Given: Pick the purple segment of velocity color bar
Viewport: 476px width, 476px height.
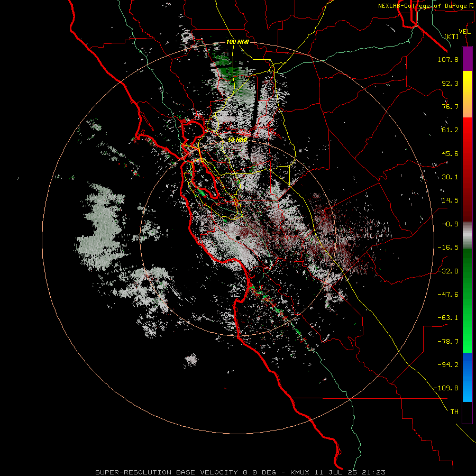Looking at the screenshot, I should click(x=467, y=59).
